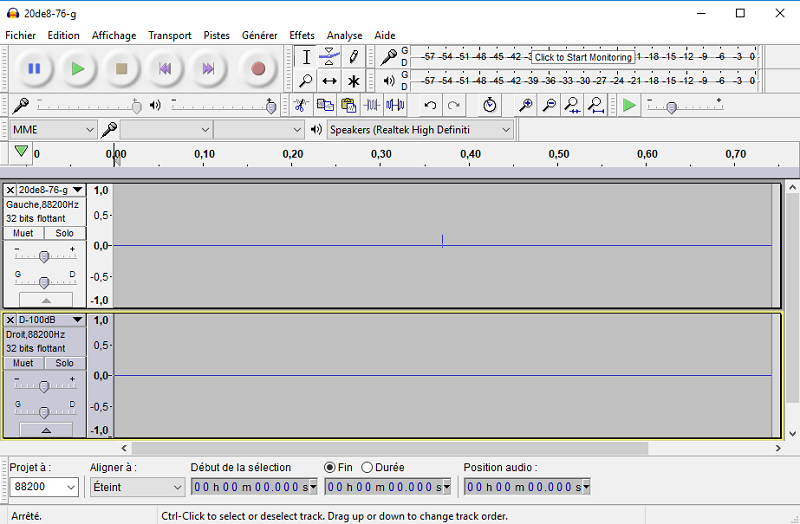
Task: Open the Speakers playback device dropdown
Action: (419, 130)
